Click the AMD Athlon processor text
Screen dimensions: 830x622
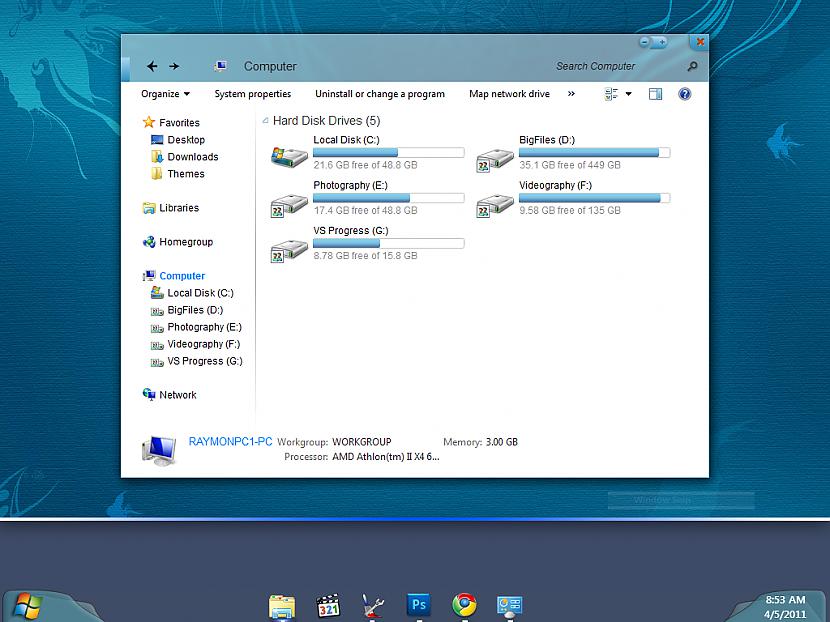pos(385,457)
